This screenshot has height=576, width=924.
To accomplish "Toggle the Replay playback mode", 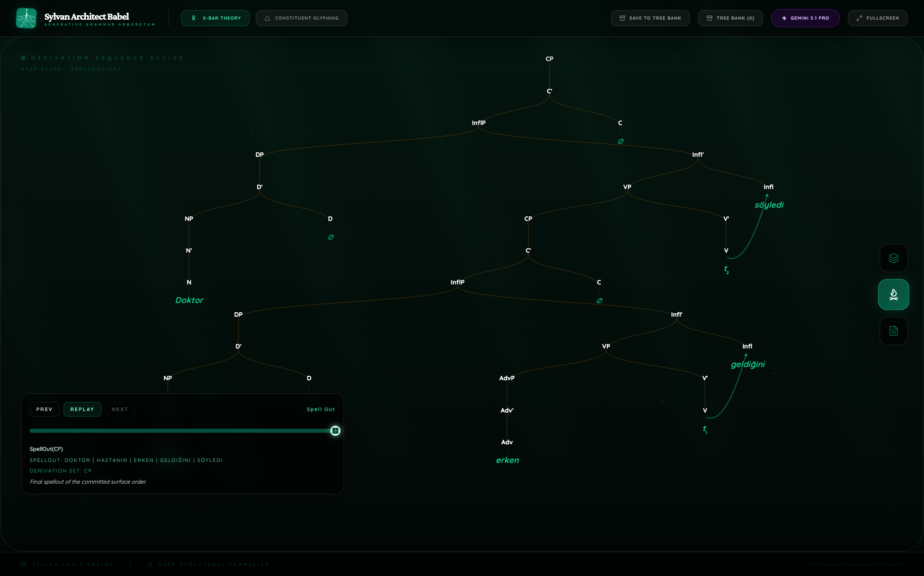I will click(x=82, y=409).
